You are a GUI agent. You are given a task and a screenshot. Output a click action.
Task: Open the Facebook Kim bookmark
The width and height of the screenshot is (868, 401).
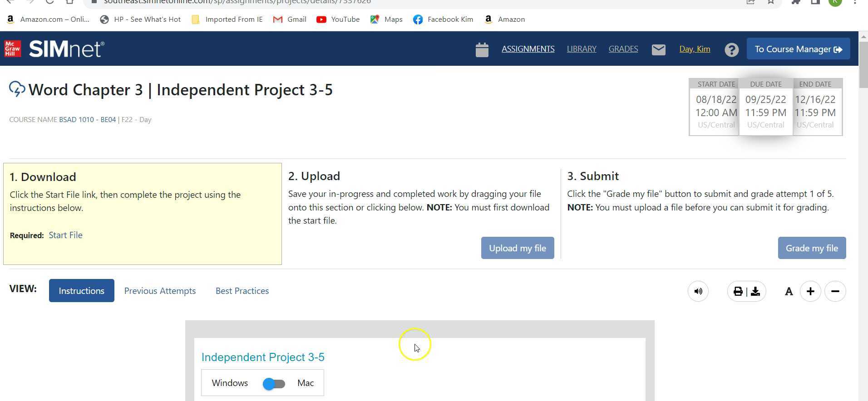coord(443,20)
